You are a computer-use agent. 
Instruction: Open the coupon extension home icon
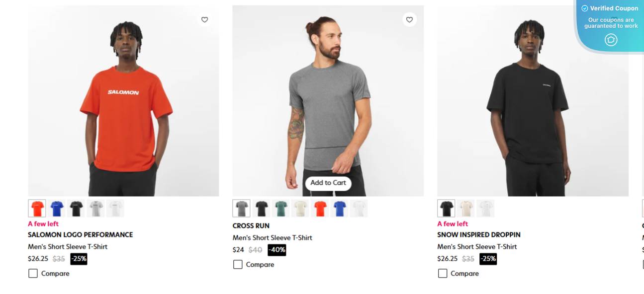point(611,40)
